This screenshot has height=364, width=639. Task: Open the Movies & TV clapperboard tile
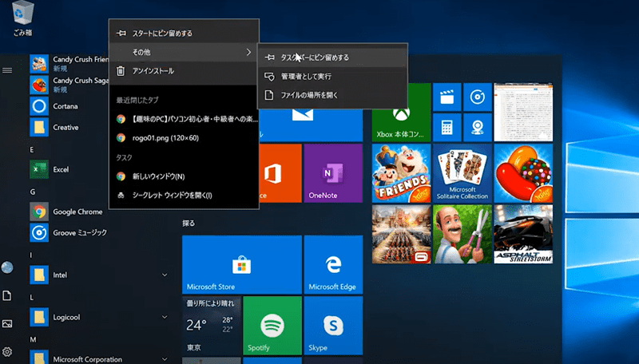(x=447, y=97)
